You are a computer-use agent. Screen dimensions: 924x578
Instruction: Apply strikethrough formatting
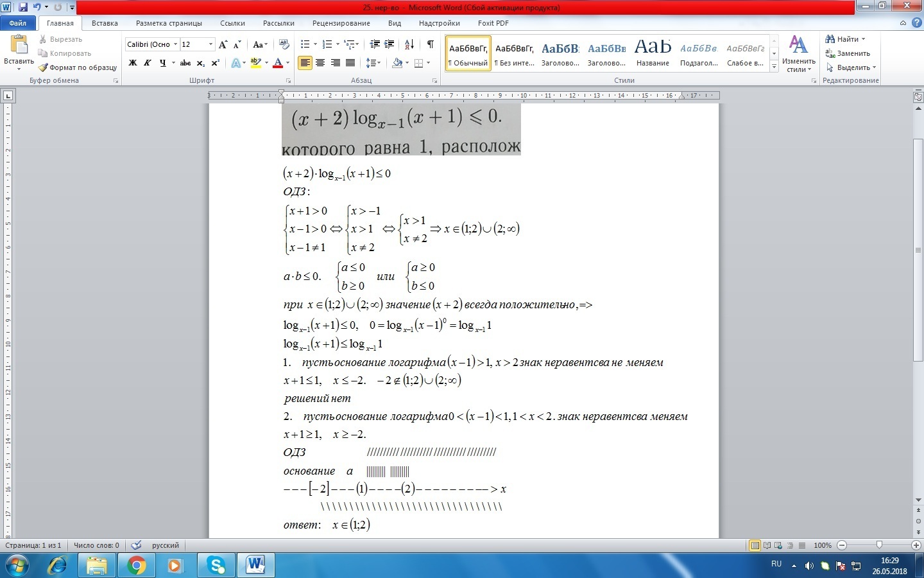[x=185, y=63]
